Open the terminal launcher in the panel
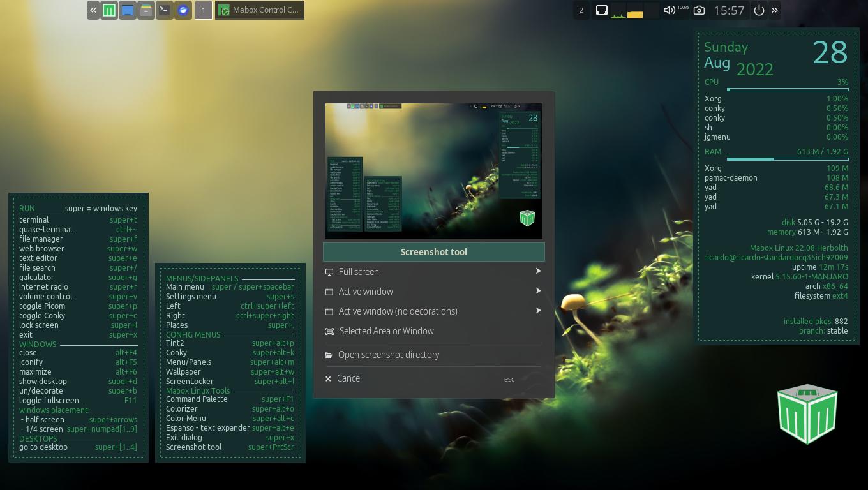Screen dimensions: 868x490 tap(165, 10)
